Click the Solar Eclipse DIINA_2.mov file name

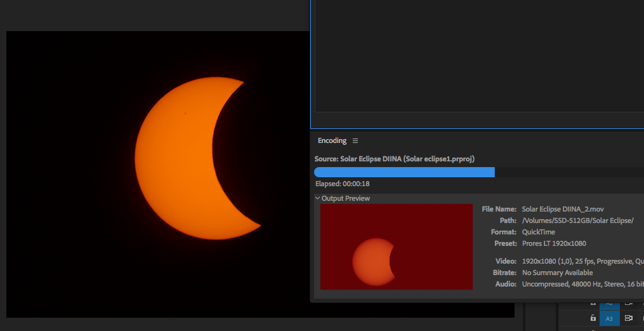[563, 209]
